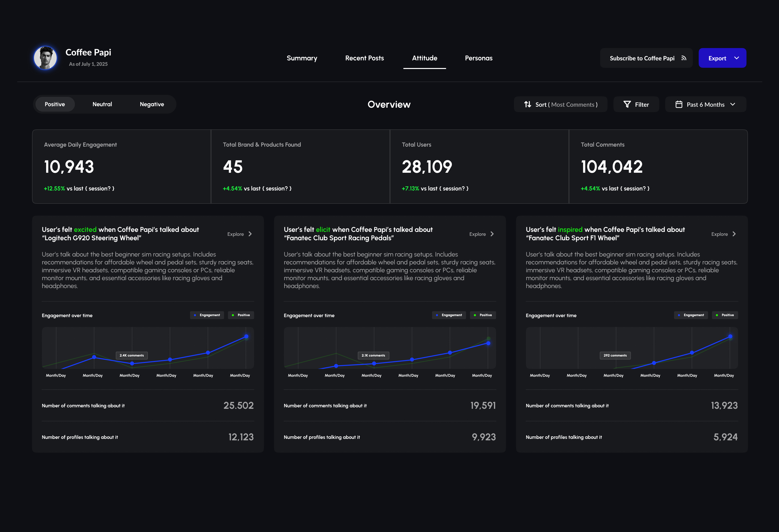Toggle Engagement legend on Racing Pedals chart
779x532 pixels.
[449, 315]
